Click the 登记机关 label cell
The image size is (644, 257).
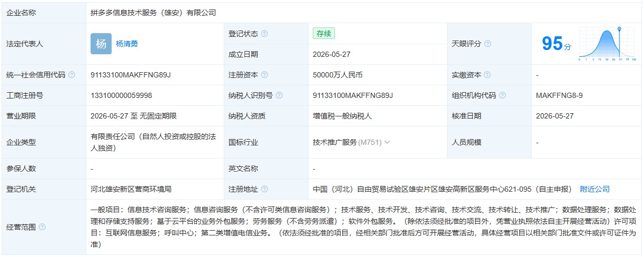[x=44, y=189]
